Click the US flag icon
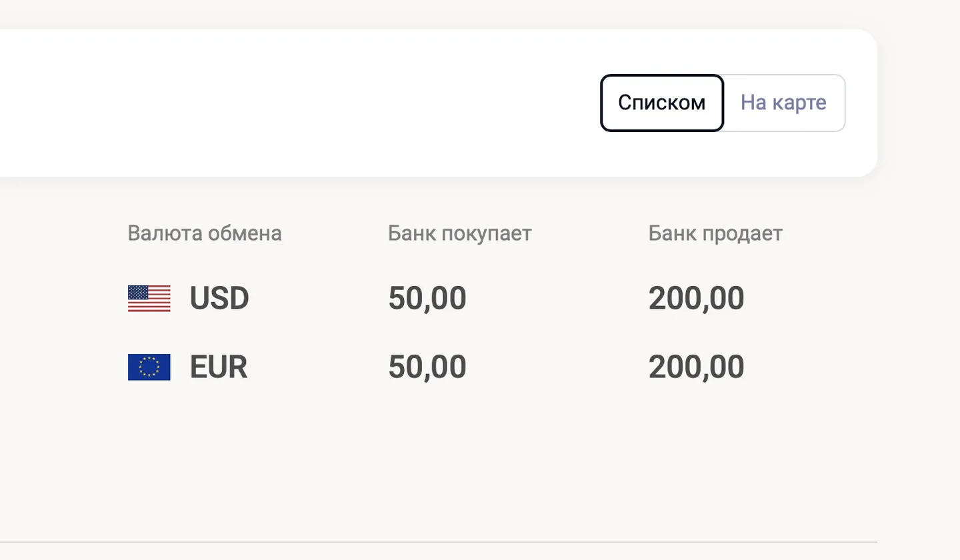The image size is (960, 560). [149, 298]
